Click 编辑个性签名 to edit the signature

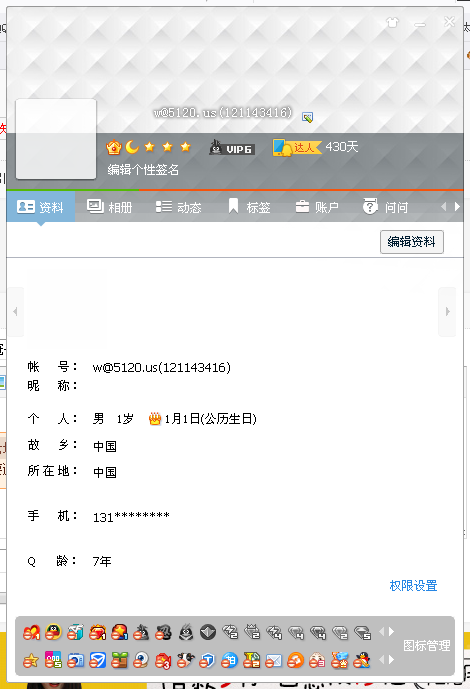[143, 170]
